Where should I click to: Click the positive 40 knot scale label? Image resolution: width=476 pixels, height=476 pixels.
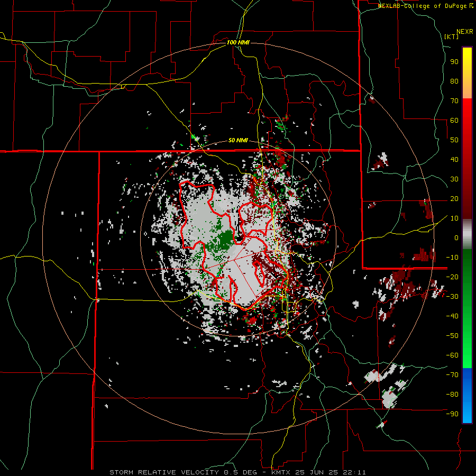(x=454, y=159)
